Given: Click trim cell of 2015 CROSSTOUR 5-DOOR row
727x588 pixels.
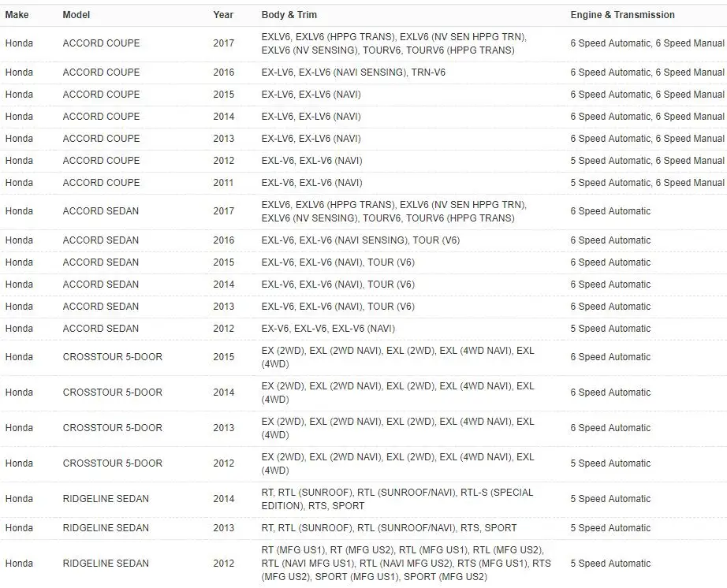Looking at the screenshot, I should [398, 357].
